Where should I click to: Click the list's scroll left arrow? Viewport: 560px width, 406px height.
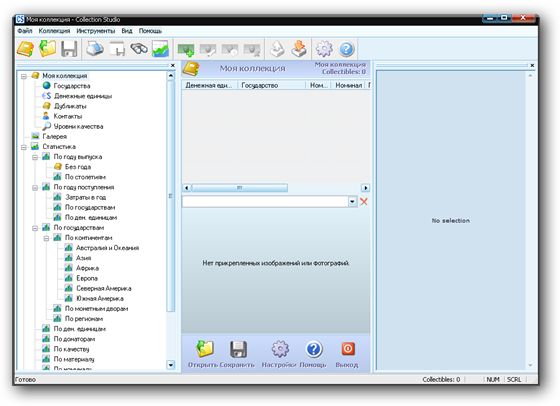[187, 188]
